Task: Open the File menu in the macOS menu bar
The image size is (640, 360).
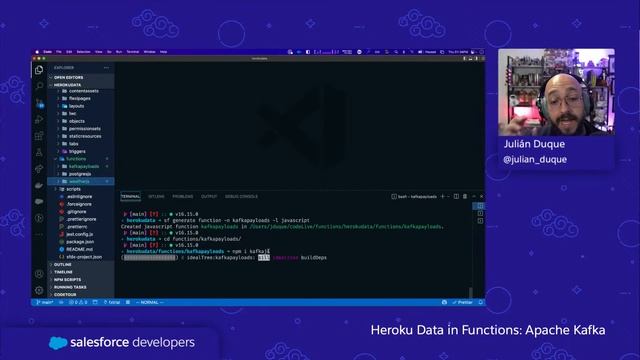Action: [x=59, y=52]
